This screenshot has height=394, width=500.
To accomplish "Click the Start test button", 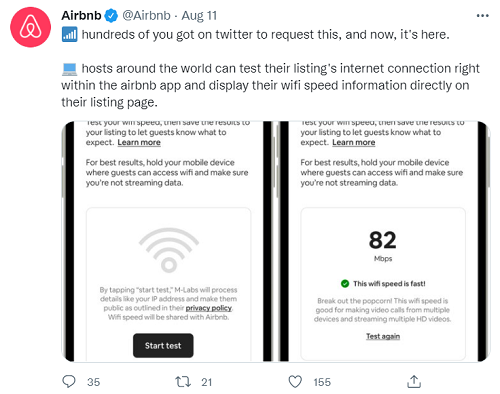I will (x=163, y=346).
